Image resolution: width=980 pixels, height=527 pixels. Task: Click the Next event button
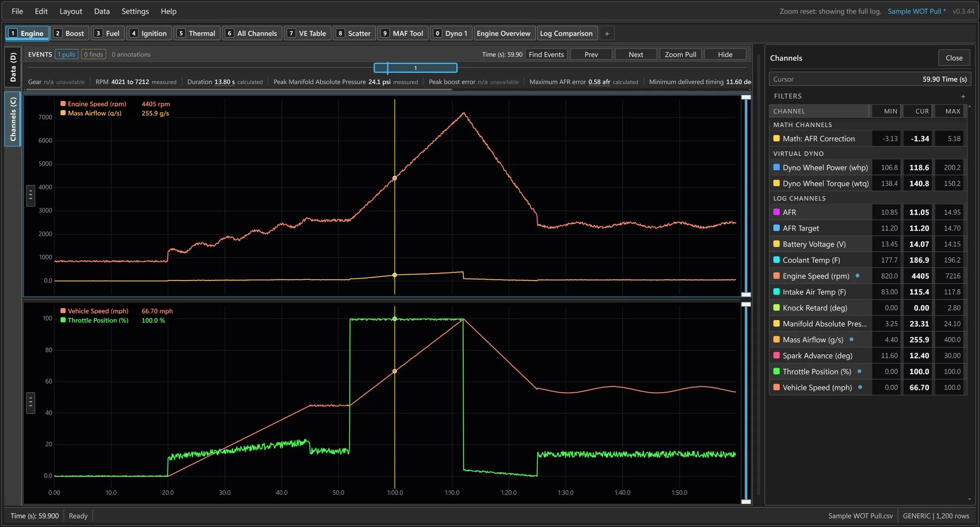click(x=636, y=54)
